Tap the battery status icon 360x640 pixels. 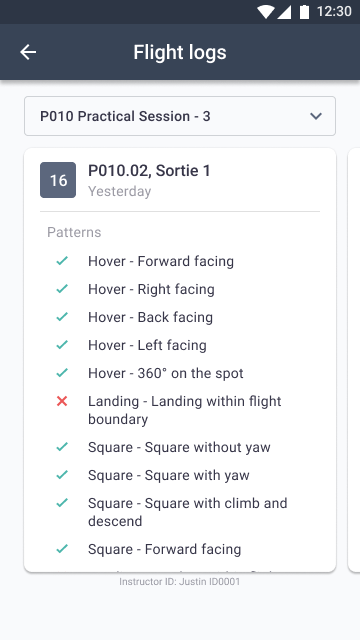pyautogui.click(x=304, y=12)
